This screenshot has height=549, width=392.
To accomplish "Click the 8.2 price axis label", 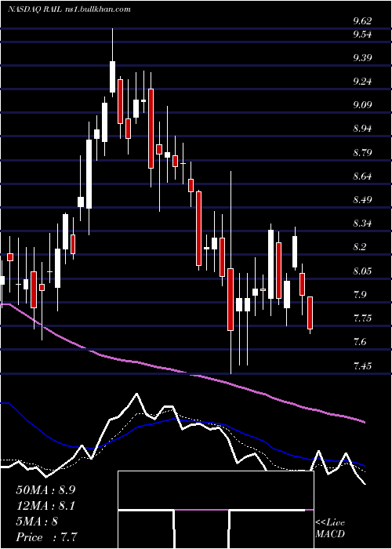I will (360, 247).
